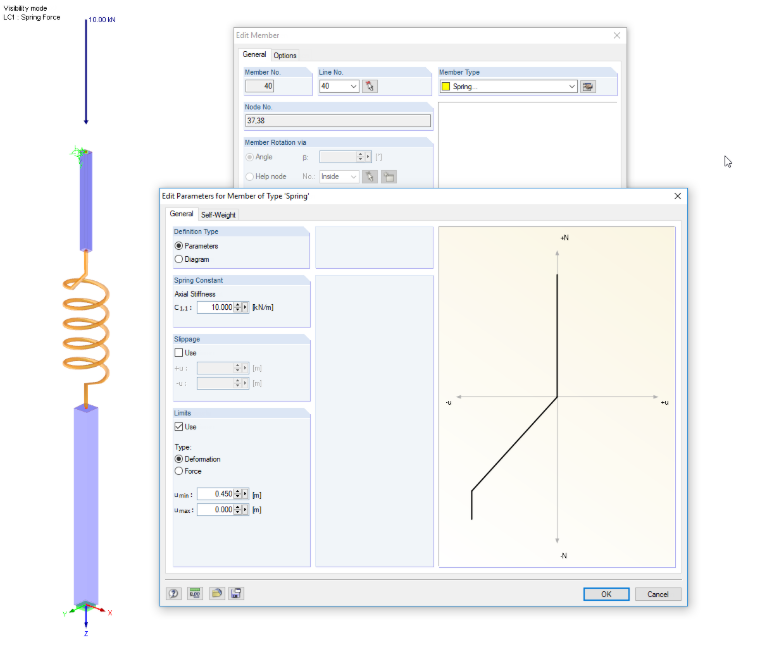Screen dimensions: 760x652
Task: Click the umin limit input field
Action: pyautogui.click(x=216, y=494)
